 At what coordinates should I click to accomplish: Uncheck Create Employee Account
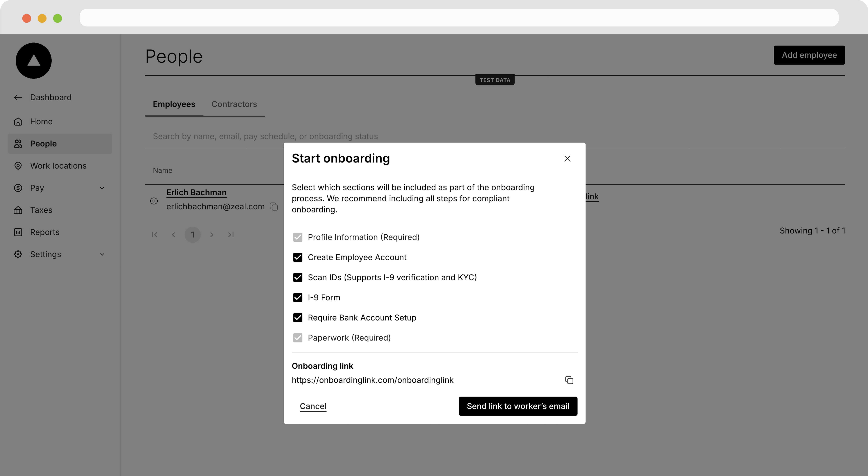298,257
